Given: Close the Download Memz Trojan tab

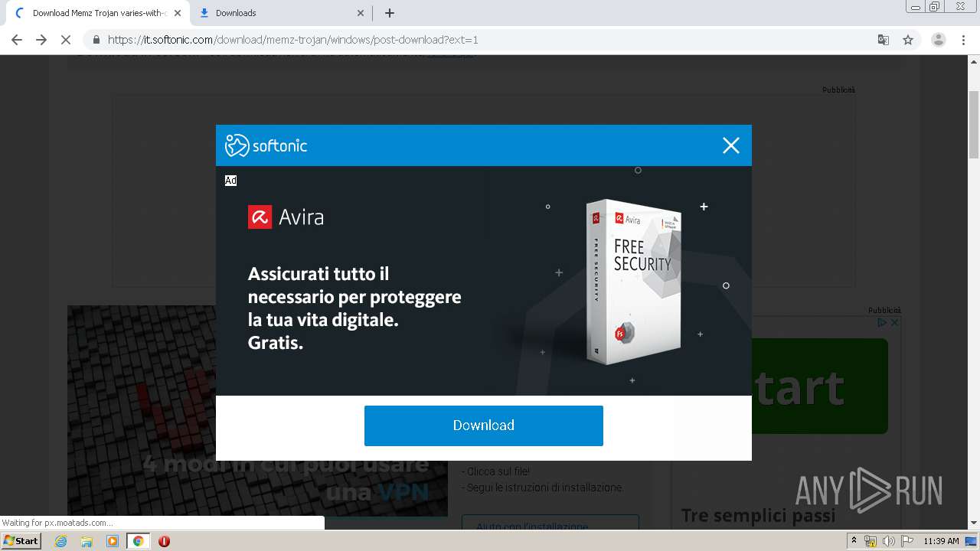Looking at the screenshot, I should (x=177, y=13).
